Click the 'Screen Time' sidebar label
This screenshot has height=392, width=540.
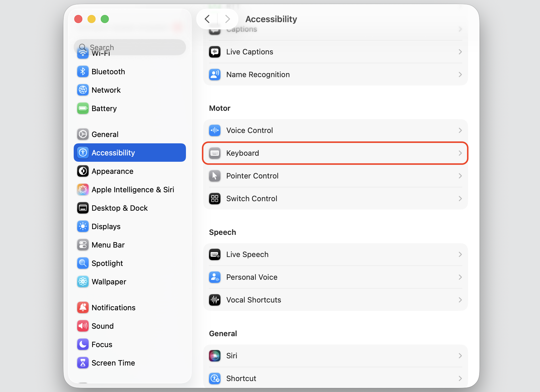click(x=113, y=363)
